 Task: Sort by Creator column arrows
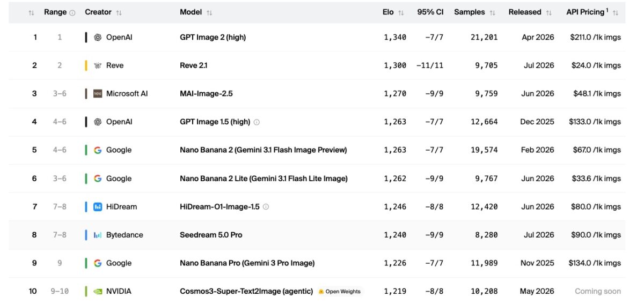pyautogui.click(x=119, y=12)
